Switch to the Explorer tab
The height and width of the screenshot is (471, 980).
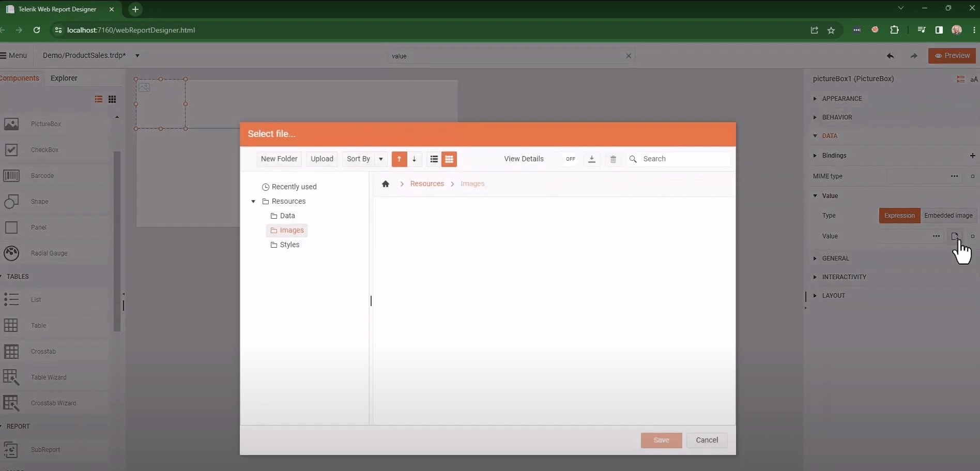tap(64, 78)
